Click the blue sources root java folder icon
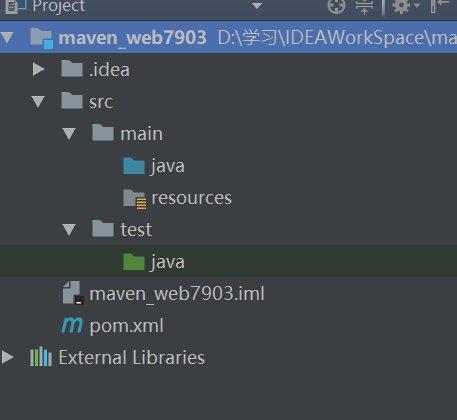The image size is (457, 420). click(x=134, y=166)
